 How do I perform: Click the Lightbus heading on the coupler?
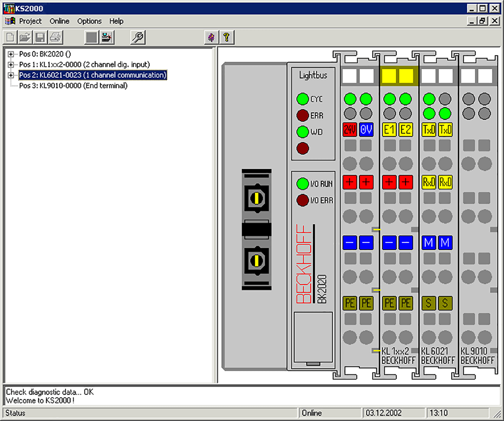click(x=313, y=75)
